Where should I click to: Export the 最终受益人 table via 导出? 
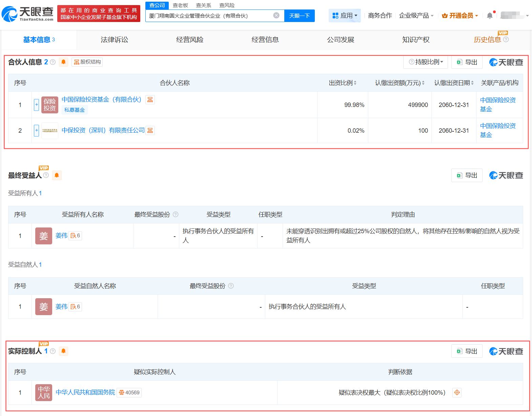click(467, 175)
